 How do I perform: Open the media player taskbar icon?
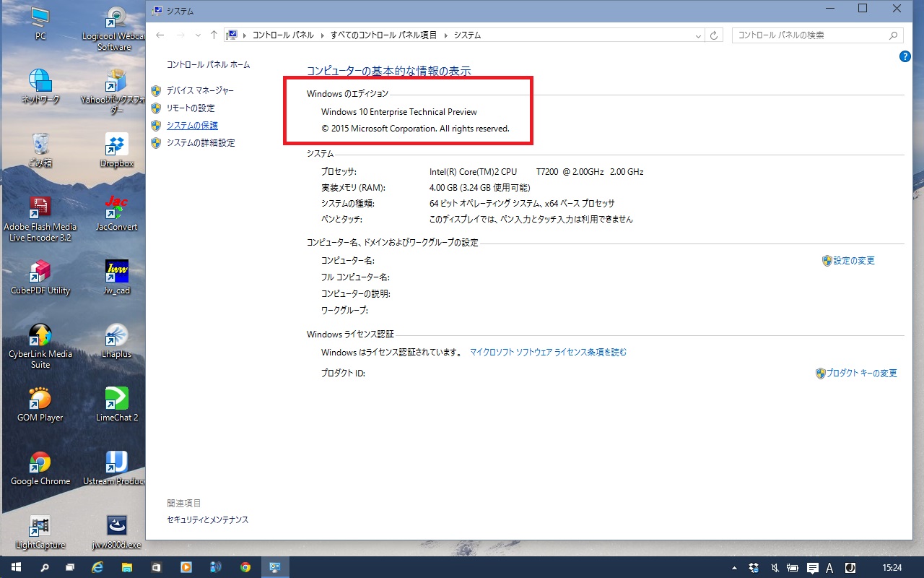click(x=186, y=567)
